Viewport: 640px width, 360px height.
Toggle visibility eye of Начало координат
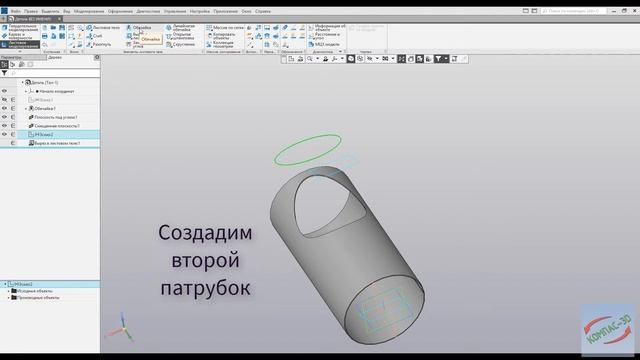(4, 91)
